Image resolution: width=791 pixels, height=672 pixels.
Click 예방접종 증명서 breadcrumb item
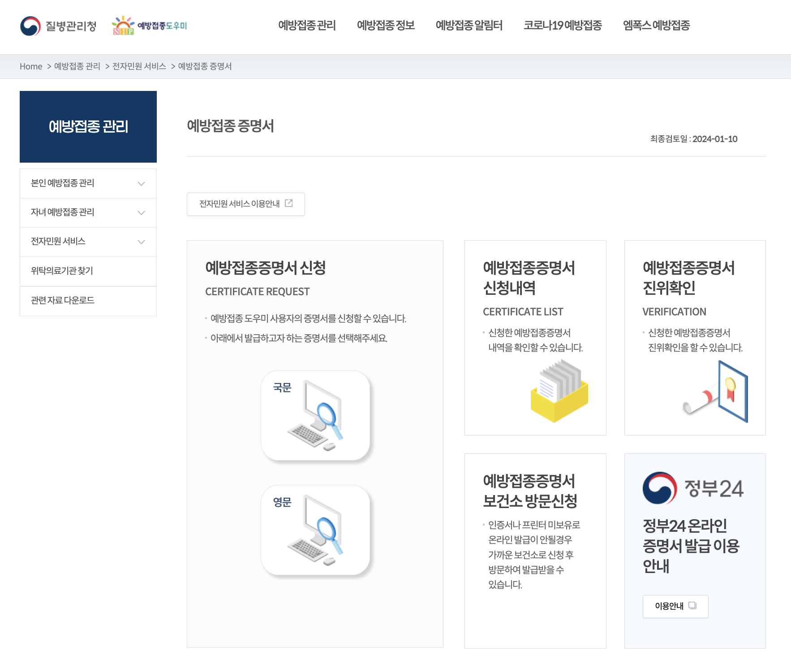(x=205, y=66)
